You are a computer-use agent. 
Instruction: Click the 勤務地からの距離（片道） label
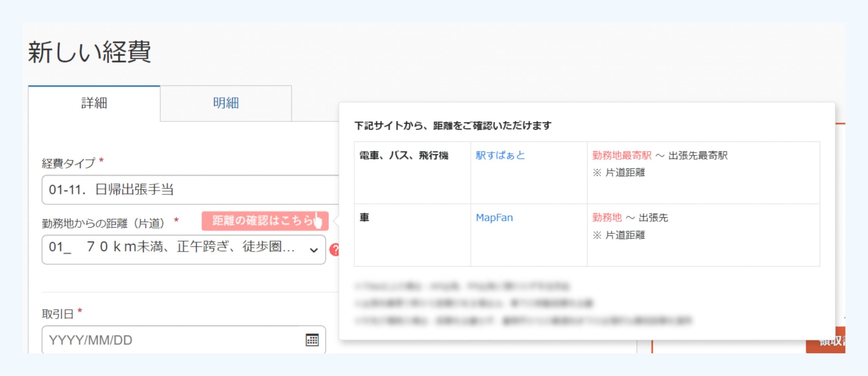[x=103, y=223]
